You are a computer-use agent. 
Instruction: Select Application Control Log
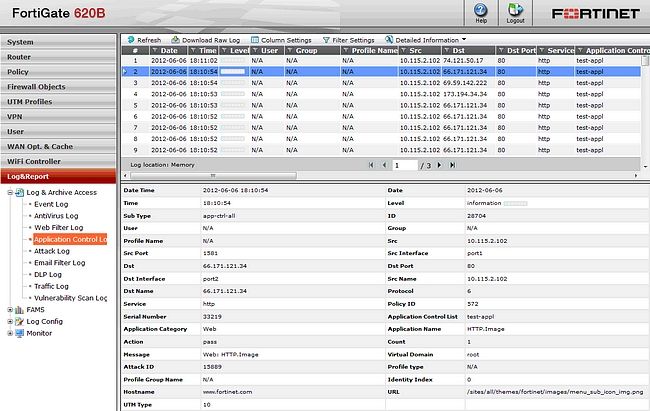coord(70,239)
